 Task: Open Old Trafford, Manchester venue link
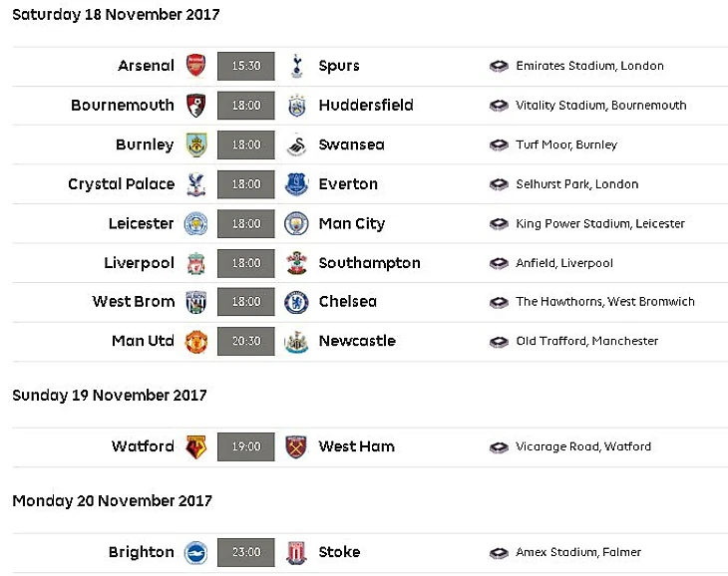click(x=586, y=341)
